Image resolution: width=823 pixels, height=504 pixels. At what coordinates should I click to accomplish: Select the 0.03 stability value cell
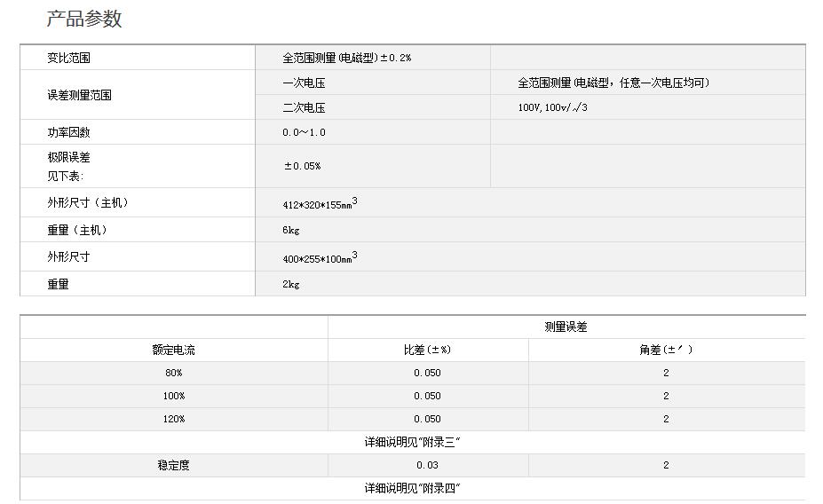[x=427, y=465]
